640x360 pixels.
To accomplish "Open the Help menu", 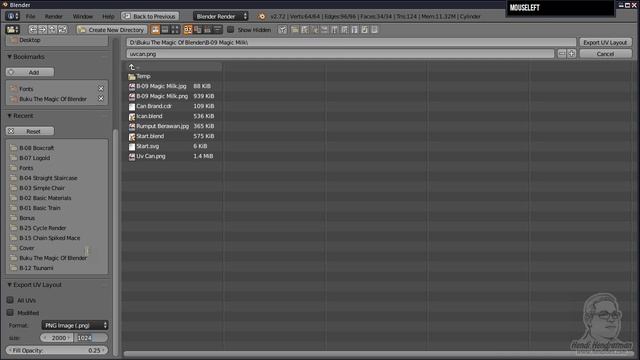I will click(x=108, y=16).
